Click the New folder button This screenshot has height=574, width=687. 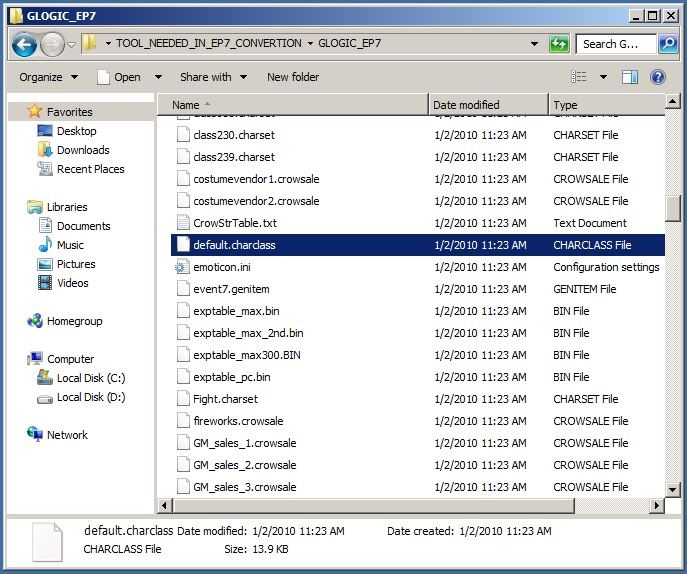tap(293, 77)
